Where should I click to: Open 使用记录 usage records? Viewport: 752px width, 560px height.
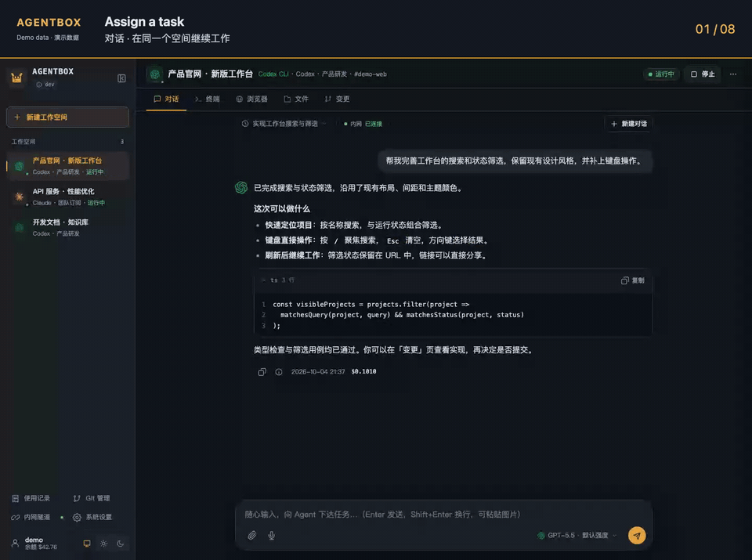(31, 498)
